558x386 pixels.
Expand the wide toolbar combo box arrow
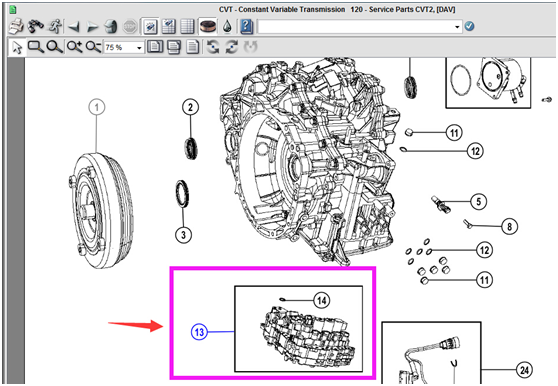coord(457,27)
